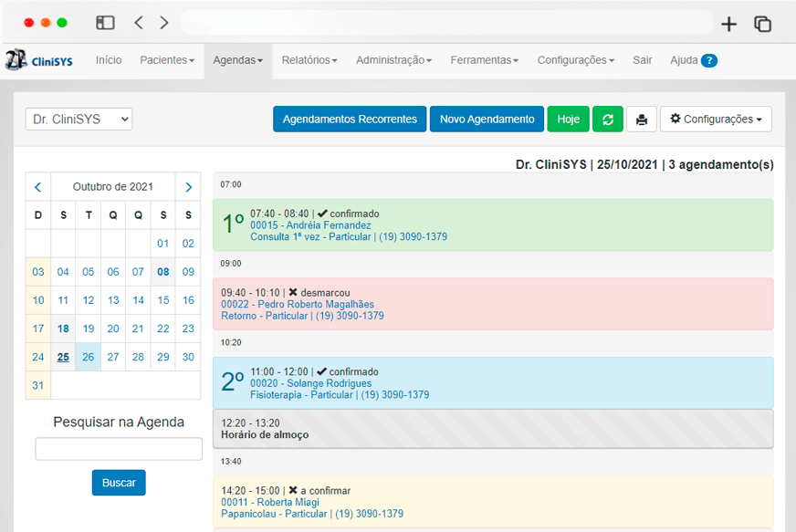Select day 01 in the calendar
The width and height of the screenshot is (796, 532).
(x=163, y=244)
